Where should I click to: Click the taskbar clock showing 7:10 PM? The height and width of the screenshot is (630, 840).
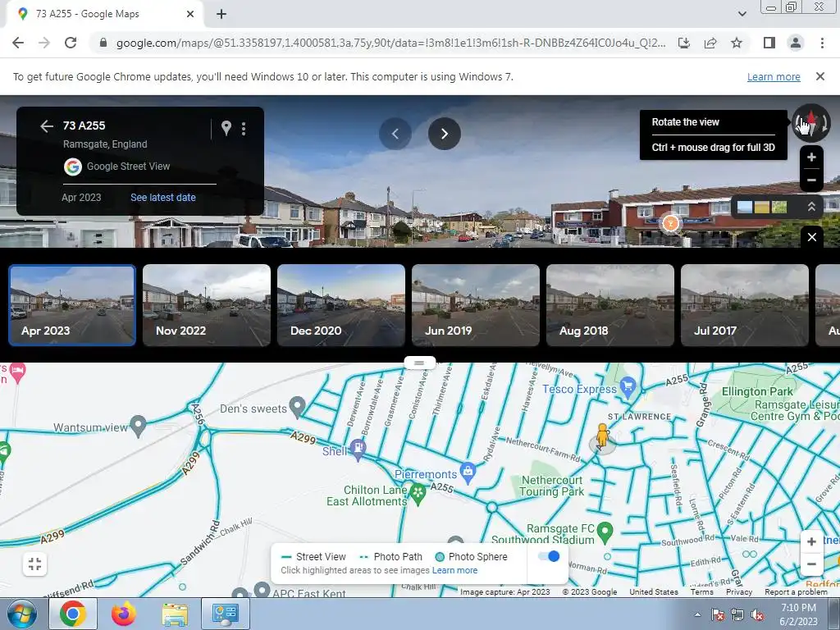click(798, 614)
